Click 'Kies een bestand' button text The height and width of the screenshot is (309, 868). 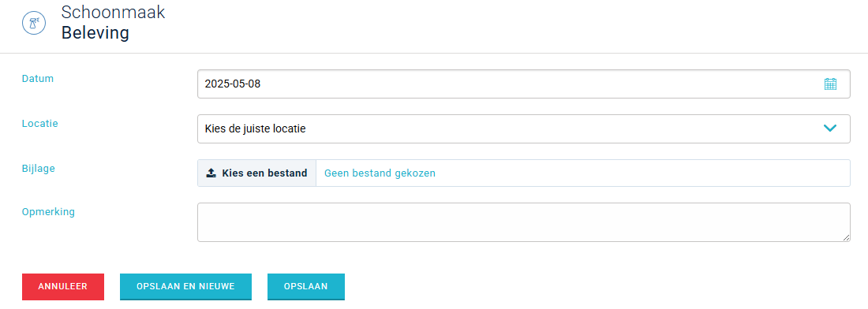click(264, 173)
